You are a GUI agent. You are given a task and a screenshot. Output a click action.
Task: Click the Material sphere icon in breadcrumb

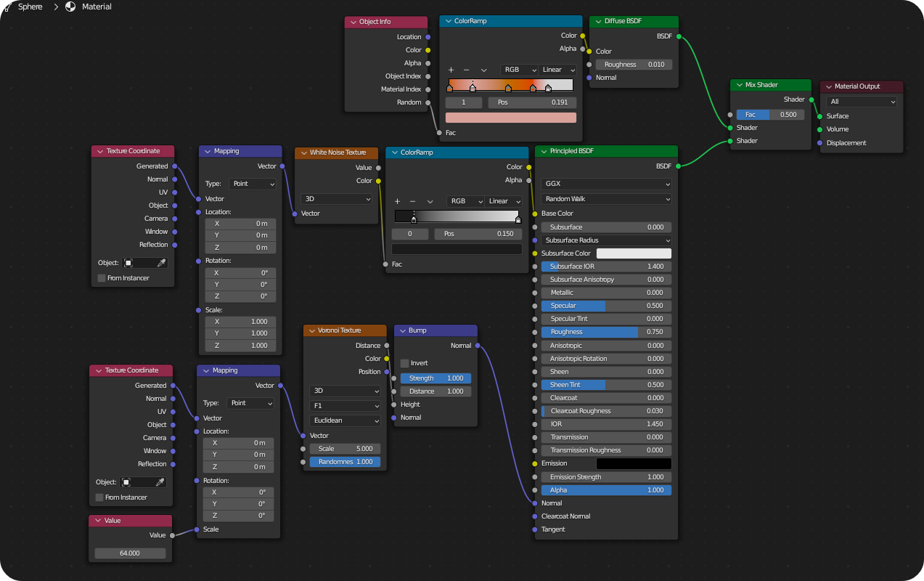[70, 7]
